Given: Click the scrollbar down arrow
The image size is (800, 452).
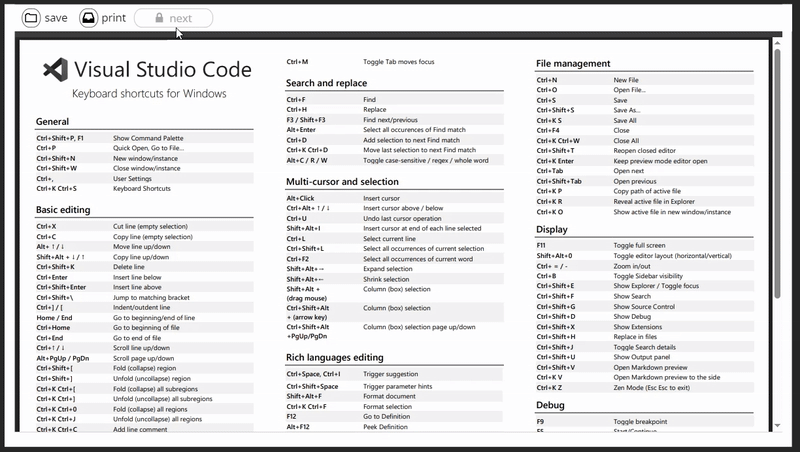Looking at the screenshot, I should pos(777,425).
